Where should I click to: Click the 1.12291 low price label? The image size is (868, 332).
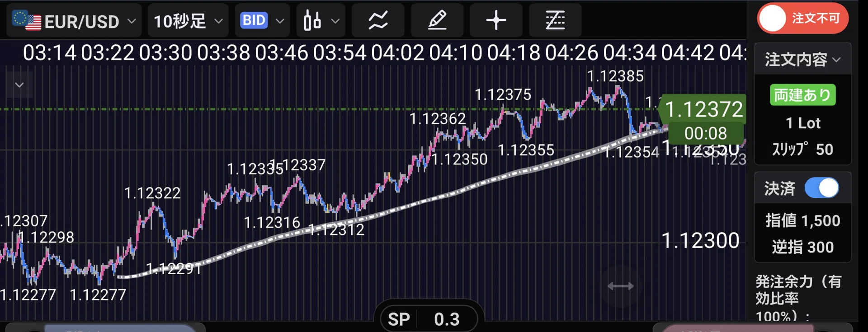(x=174, y=269)
